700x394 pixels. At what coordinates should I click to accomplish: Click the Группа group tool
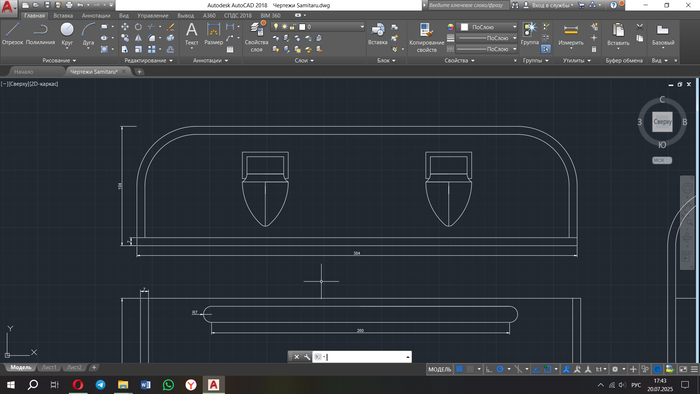coord(529,34)
